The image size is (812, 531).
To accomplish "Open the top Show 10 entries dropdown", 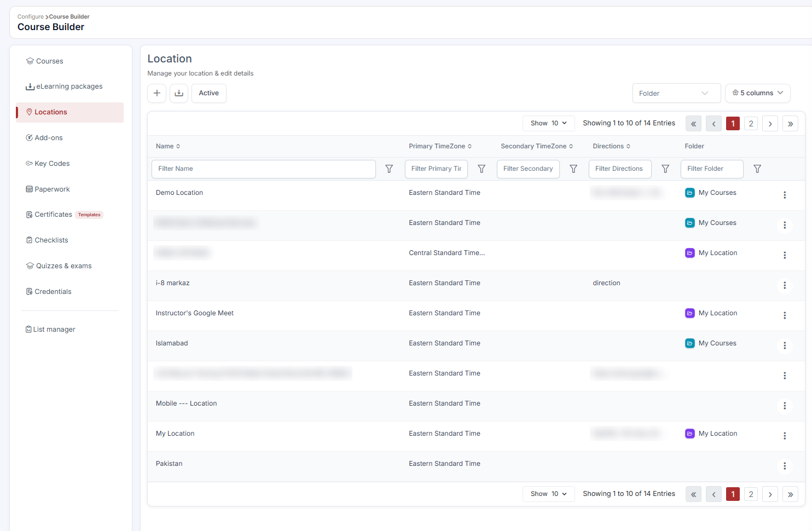I will [x=549, y=123].
